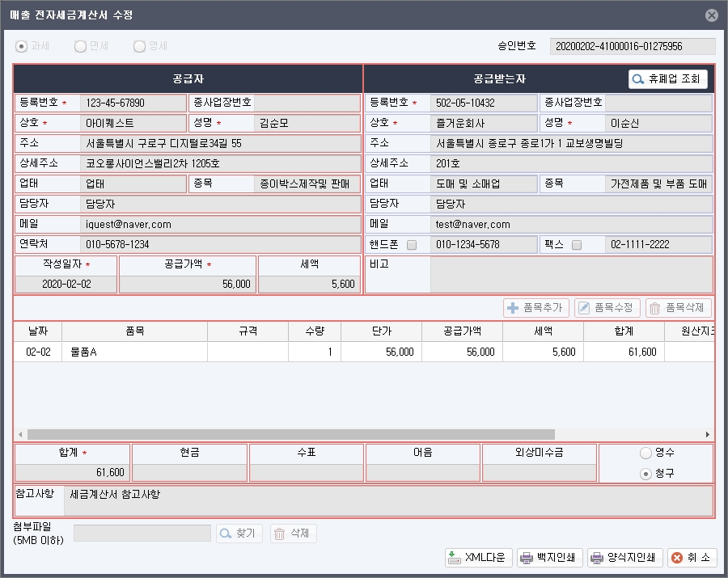Viewport: 728px width, 578px height.
Task: Click recipient 종목 field 가전제품 및 부품 도매
Action: (x=658, y=184)
